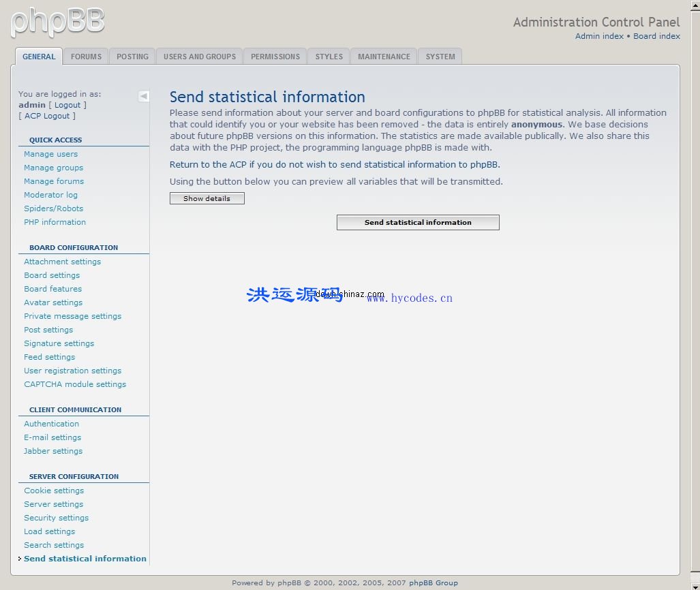This screenshot has width=700, height=590.
Task: Click the Server Configuration section header
Action: tap(74, 476)
